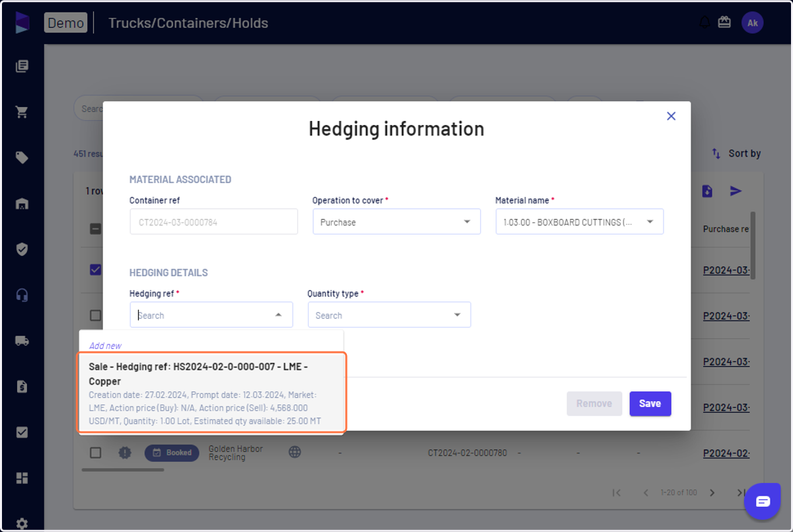793x532 pixels.
Task: Open the Material name dropdown
Action: [580, 222]
